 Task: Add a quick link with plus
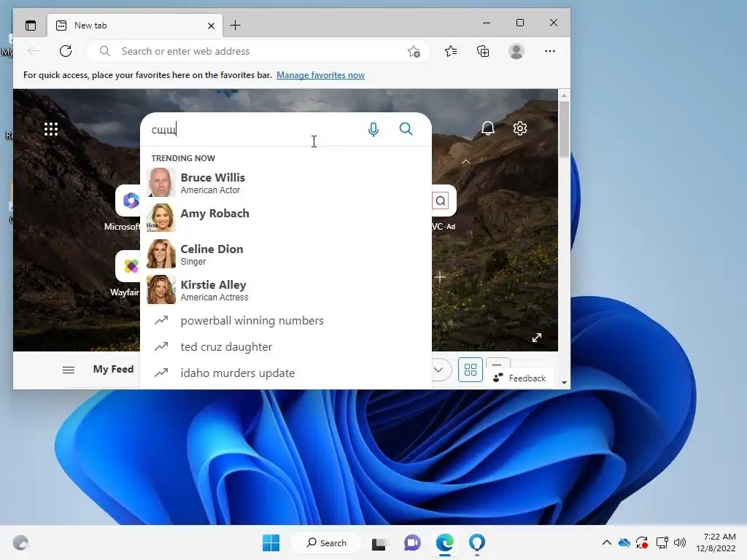[440, 276]
